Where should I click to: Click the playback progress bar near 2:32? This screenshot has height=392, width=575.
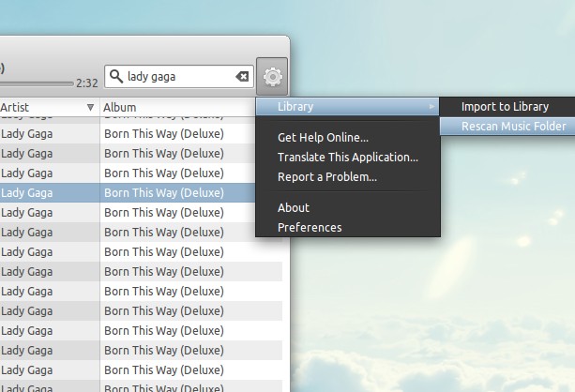point(37,84)
